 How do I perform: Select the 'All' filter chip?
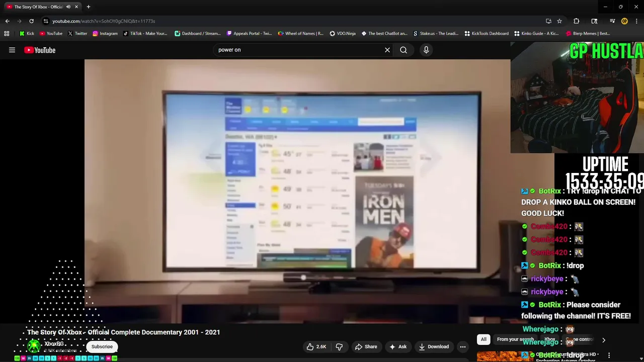pos(484,339)
